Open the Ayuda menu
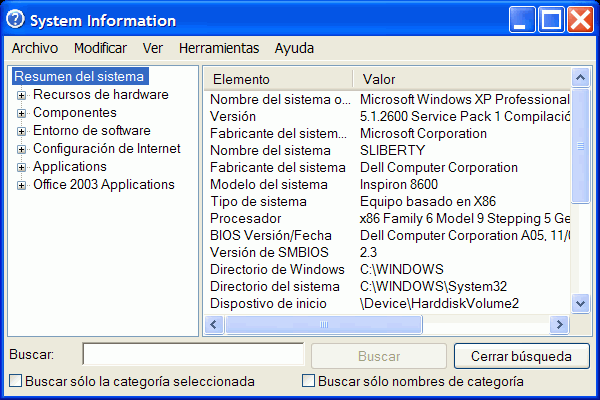 tap(294, 48)
